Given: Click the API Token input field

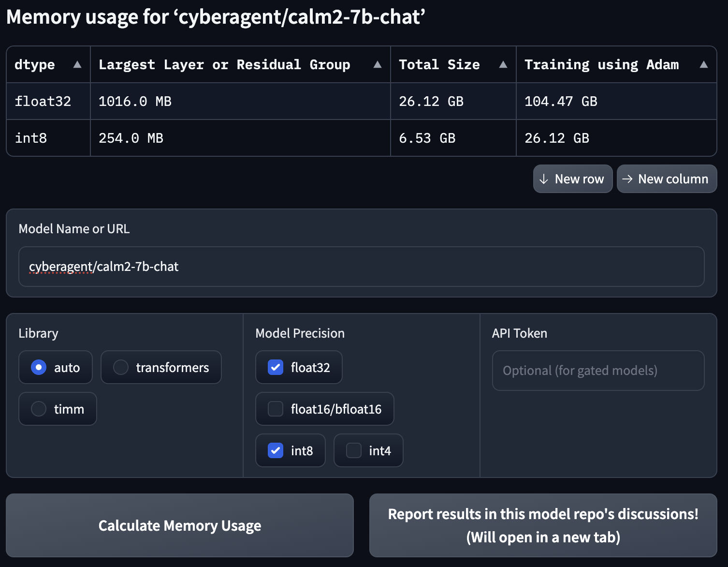Looking at the screenshot, I should coord(598,371).
